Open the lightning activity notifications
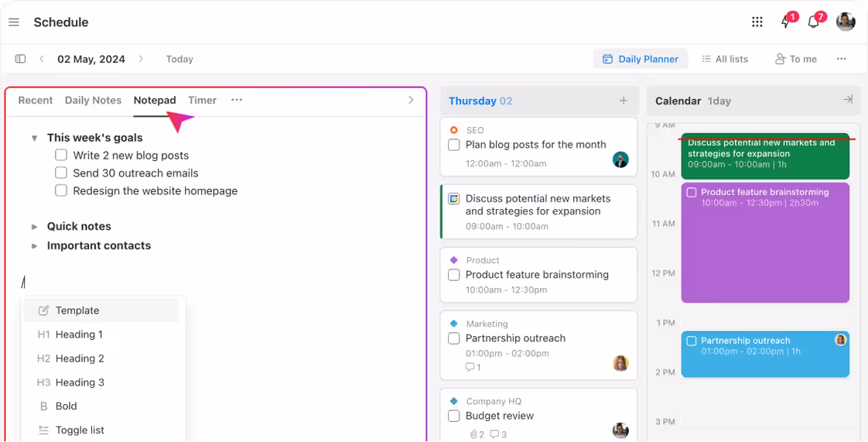Screen dimensions: 868x442 [787, 22]
